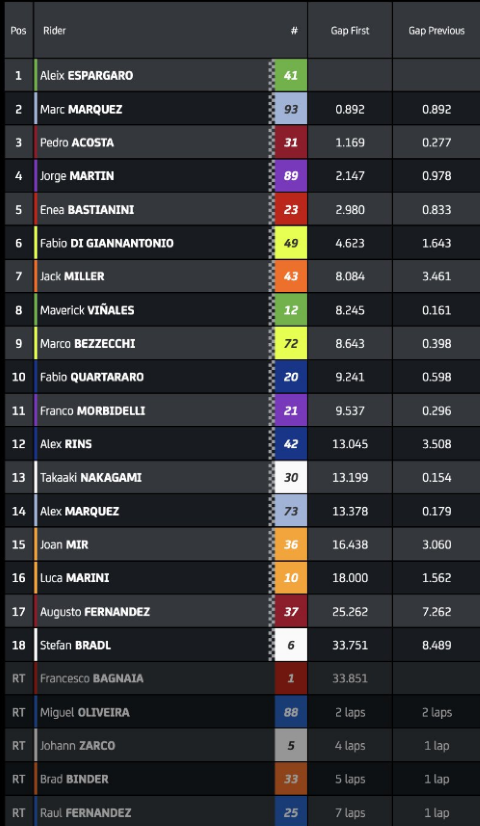Sort by Rider column header
480x826 pixels.
tap(54, 31)
